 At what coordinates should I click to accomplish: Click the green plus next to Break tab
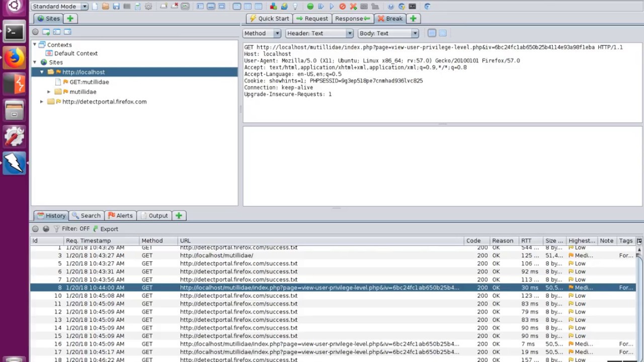(413, 19)
